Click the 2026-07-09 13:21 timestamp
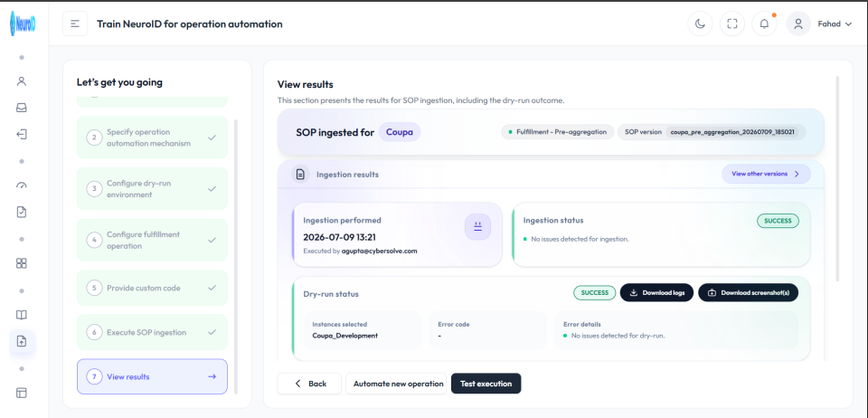868x418 pixels. [x=339, y=237]
